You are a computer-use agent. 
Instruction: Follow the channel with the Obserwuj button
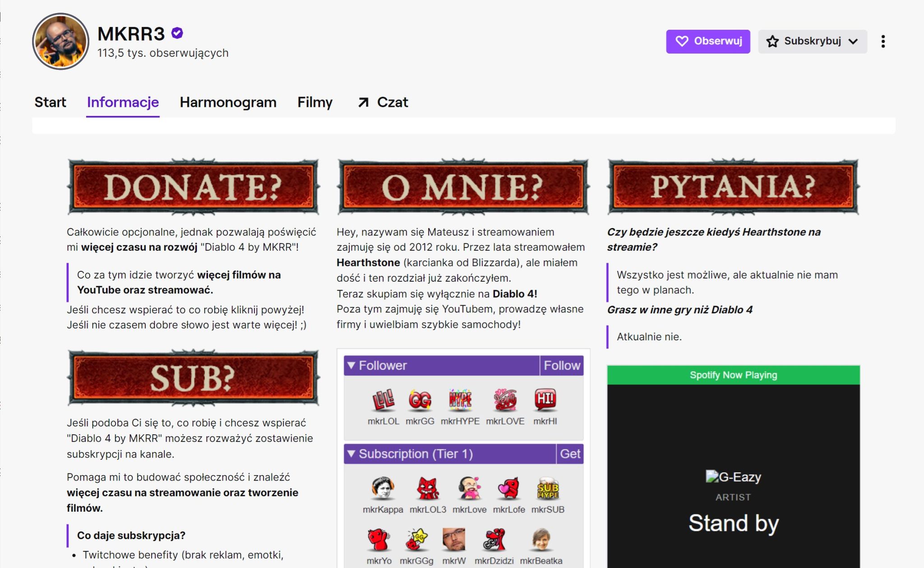[708, 41]
